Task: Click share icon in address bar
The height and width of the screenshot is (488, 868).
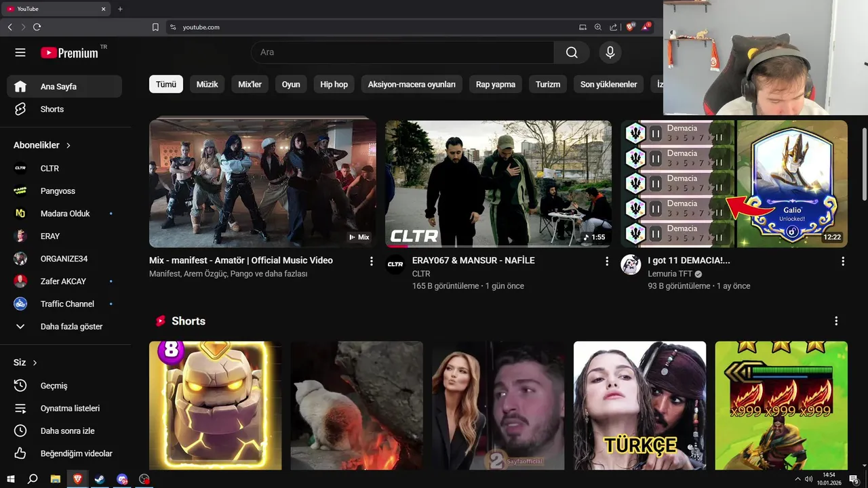Action: pyautogui.click(x=614, y=27)
